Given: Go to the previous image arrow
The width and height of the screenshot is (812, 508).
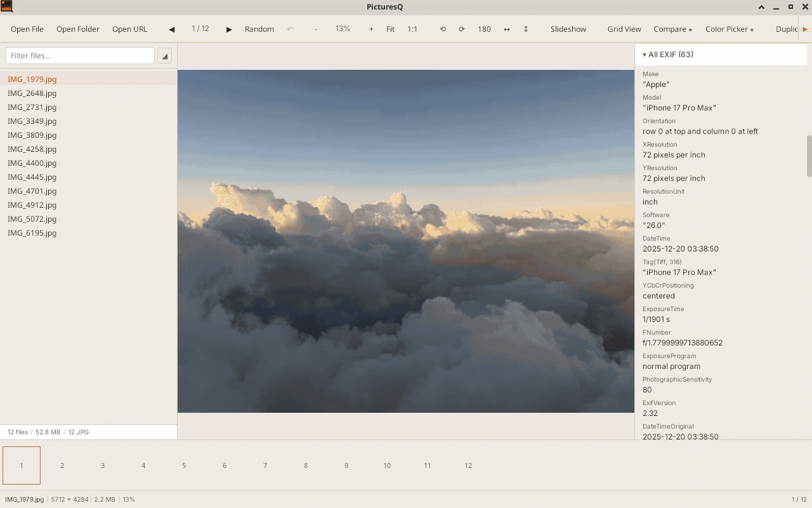Looking at the screenshot, I should (171, 29).
